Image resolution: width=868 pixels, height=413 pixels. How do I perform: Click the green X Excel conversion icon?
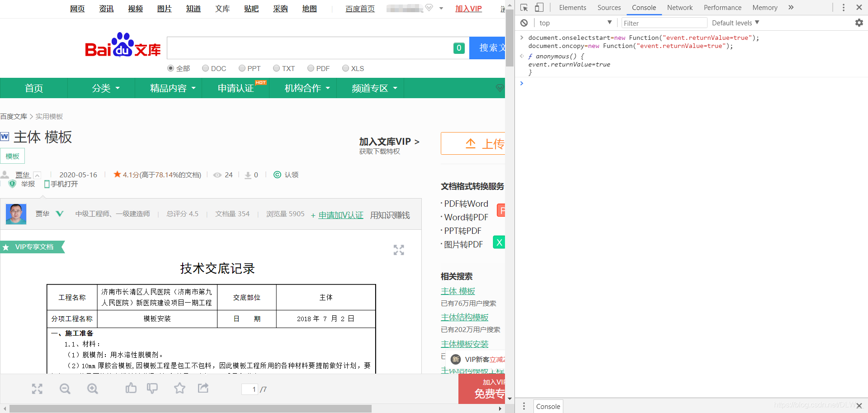[499, 242]
